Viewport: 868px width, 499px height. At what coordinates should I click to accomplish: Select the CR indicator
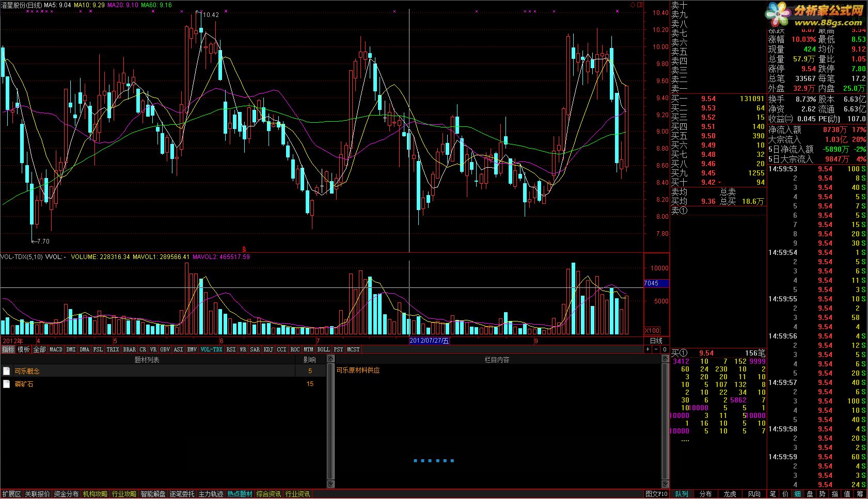pos(143,349)
